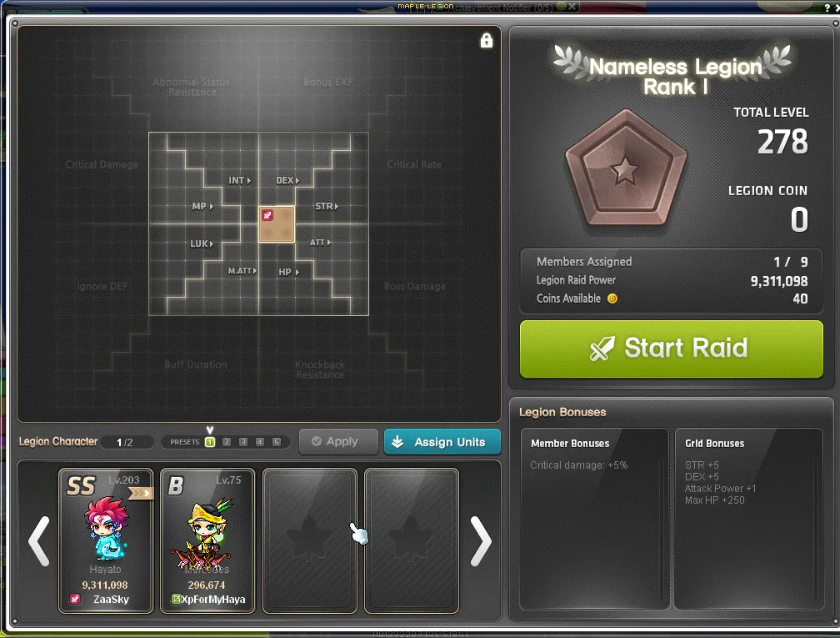This screenshot has width=840, height=638.
Task: Click the red class icon beside ZaaSky
Action: pos(75,599)
